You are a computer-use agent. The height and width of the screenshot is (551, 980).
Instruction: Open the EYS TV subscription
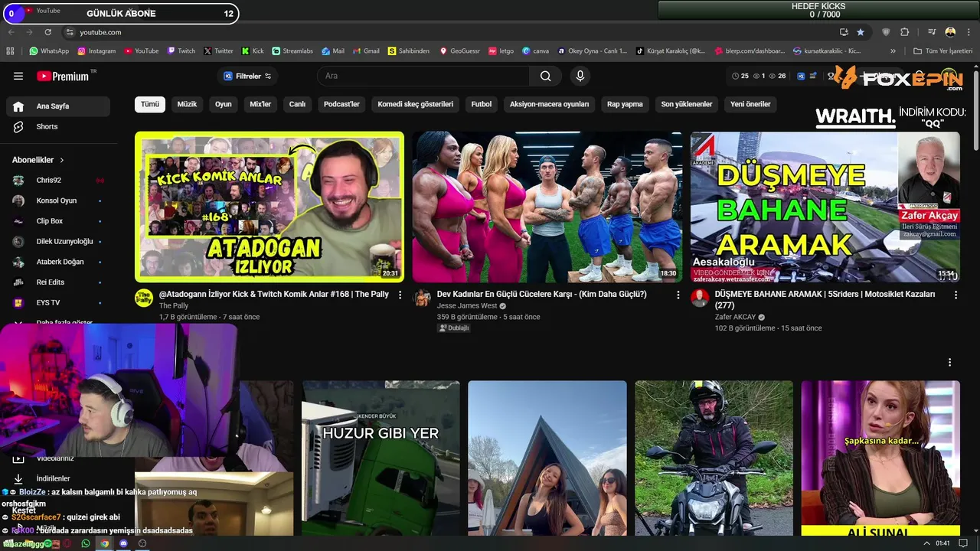pyautogui.click(x=58, y=302)
